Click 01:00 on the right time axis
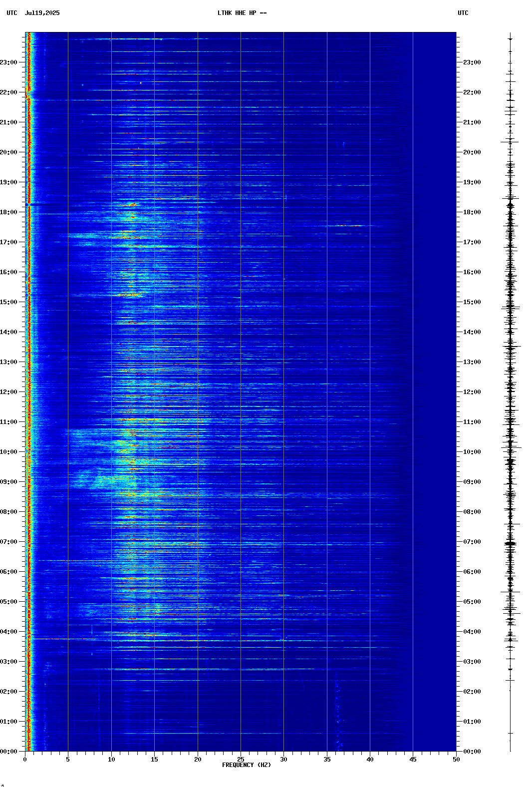 pos(472,722)
